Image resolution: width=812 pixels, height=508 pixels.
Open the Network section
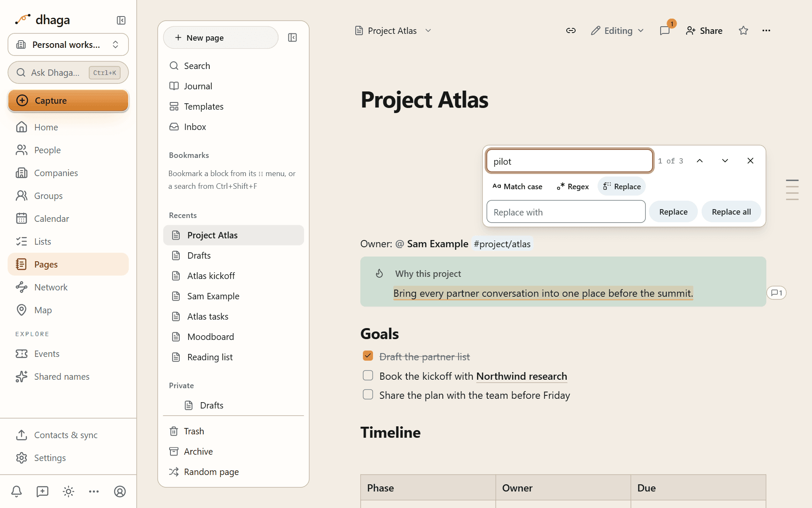pyautogui.click(x=68, y=287)
